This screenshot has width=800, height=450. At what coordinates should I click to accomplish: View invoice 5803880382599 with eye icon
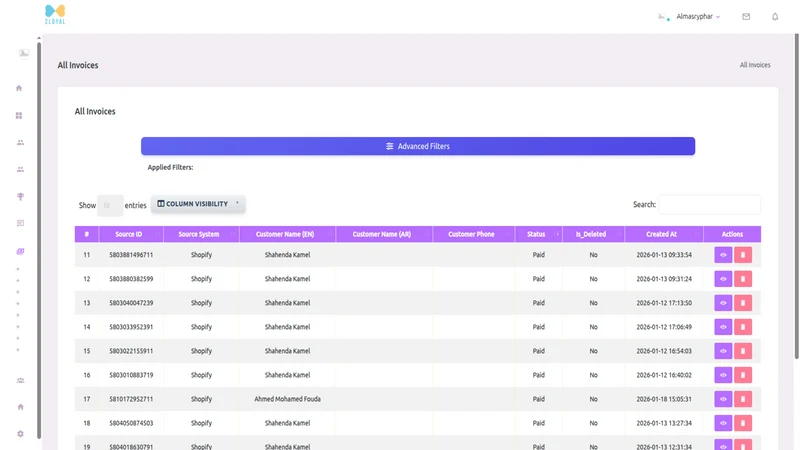pyautogui.click(x=723, y=279)
